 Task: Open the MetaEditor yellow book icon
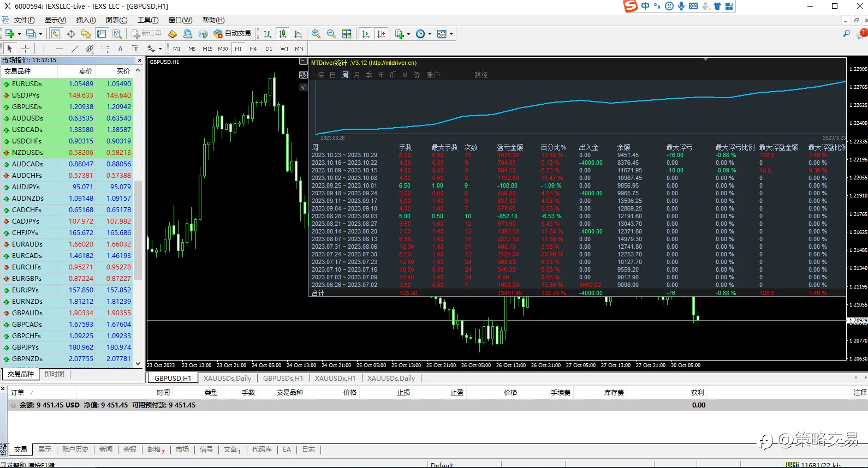(x=173, y=34)
